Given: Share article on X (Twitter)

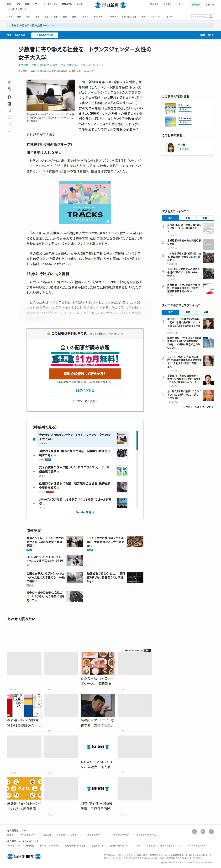Looking at the screenshot, I should point(9,82).
